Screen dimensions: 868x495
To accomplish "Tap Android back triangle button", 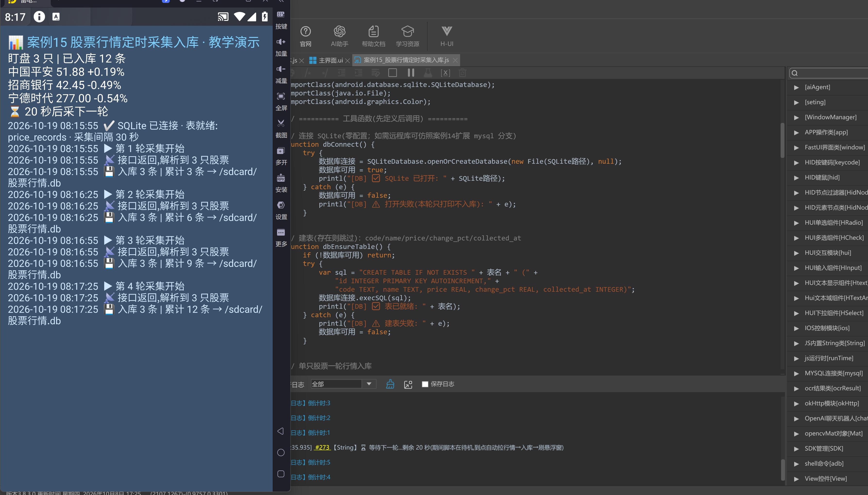I will pos(281,431).
